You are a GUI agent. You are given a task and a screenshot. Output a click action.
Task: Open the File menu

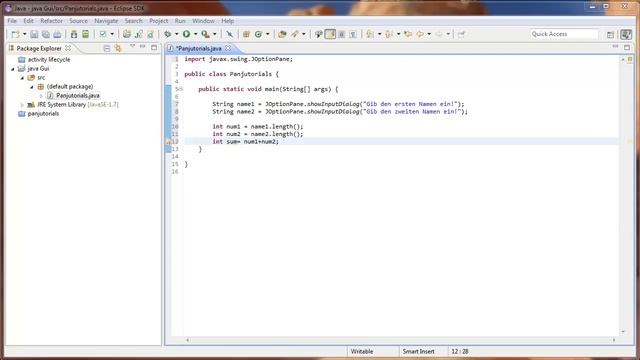(x=12, y=21)
